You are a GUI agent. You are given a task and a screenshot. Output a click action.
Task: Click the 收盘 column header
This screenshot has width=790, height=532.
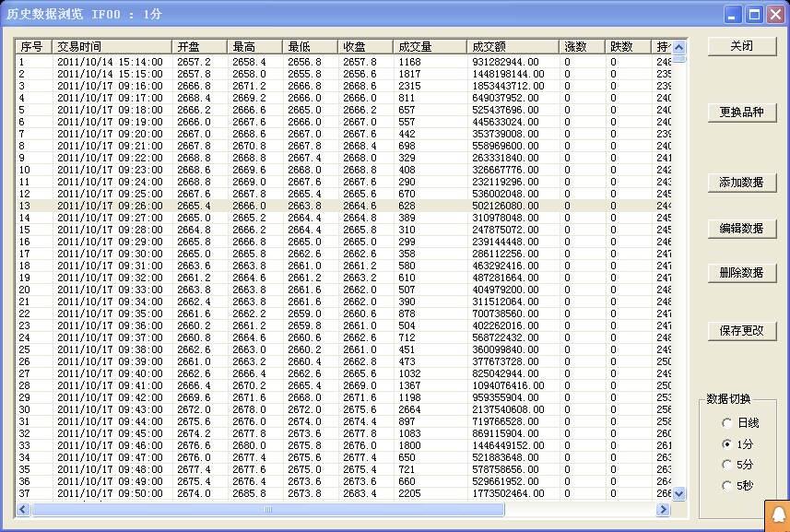365,47
